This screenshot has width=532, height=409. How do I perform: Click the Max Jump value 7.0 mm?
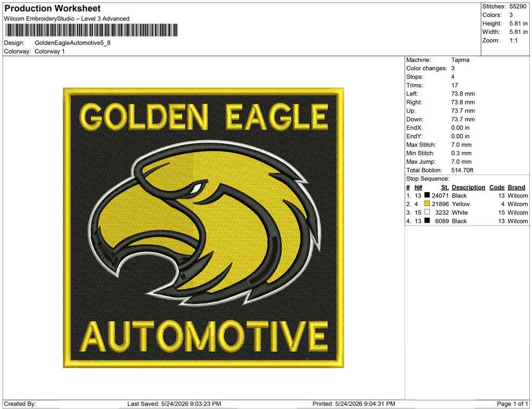pyautogui.click(x=462, y=162)
